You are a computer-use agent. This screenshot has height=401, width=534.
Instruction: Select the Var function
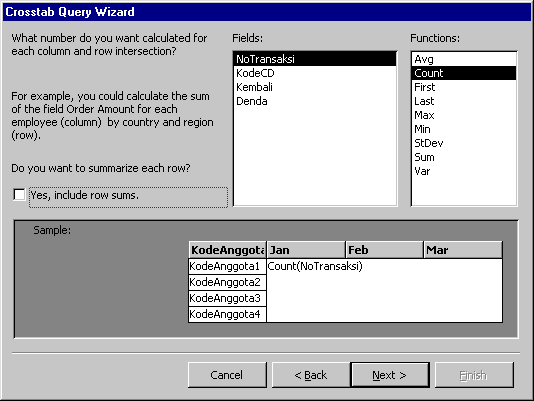coord(464,171)
